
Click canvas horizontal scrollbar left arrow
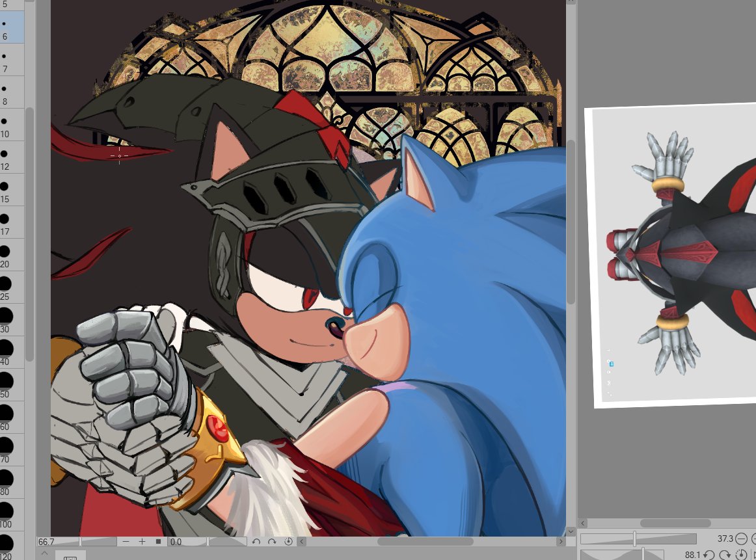tap(303, 542)
